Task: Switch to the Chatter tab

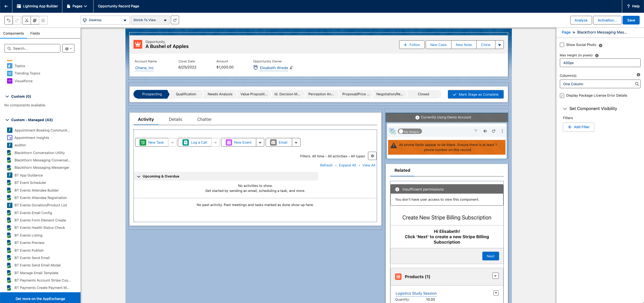Action: pos(204,119)
